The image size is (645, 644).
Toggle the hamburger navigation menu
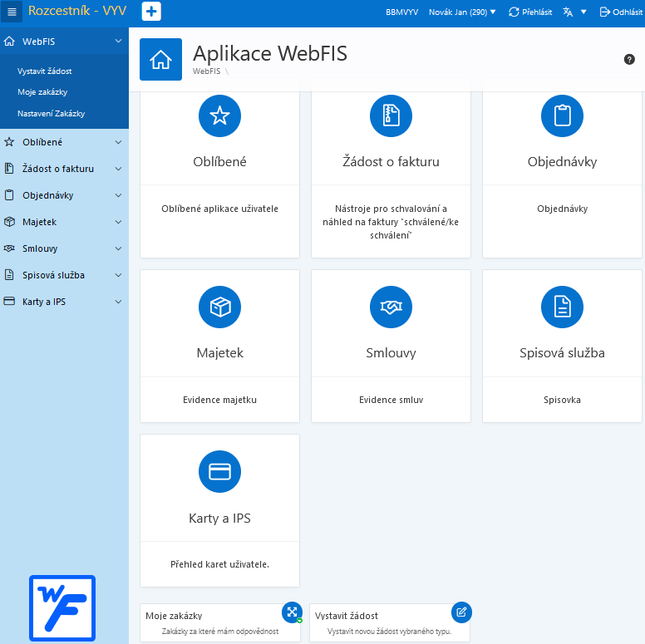12,12
